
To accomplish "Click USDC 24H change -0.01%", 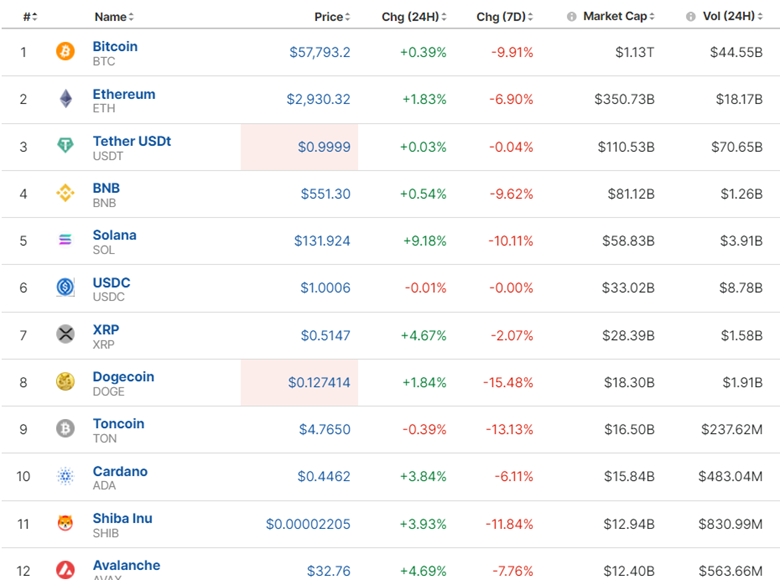I will pos(425,288).
